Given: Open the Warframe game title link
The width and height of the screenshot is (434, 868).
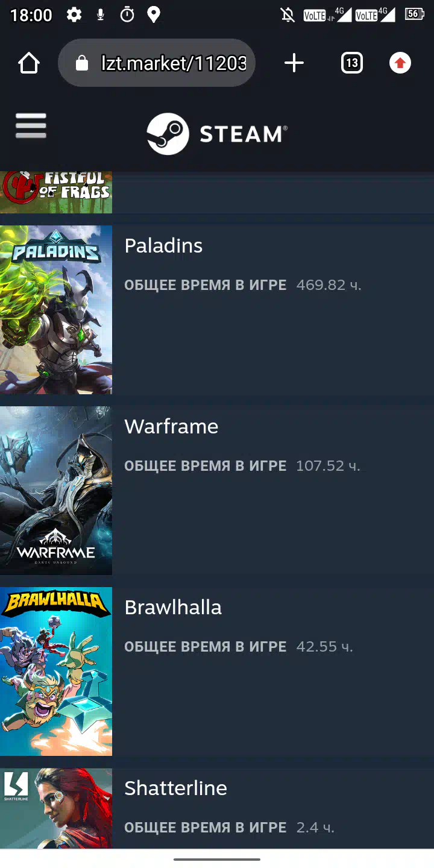Looking at the screenshot, I should [x=171, y=426].
